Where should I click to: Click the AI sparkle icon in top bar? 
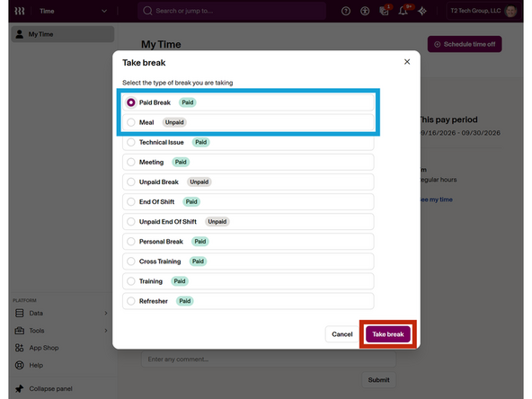(x=422, y=11)
